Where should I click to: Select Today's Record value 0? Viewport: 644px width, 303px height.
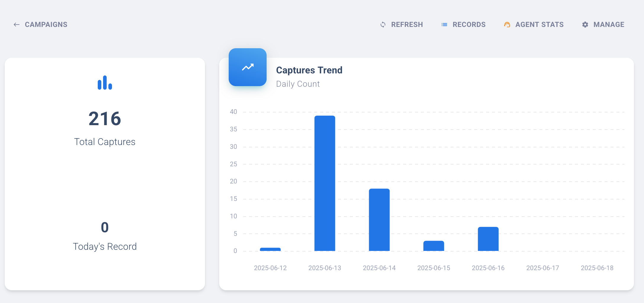coord(105,228)
